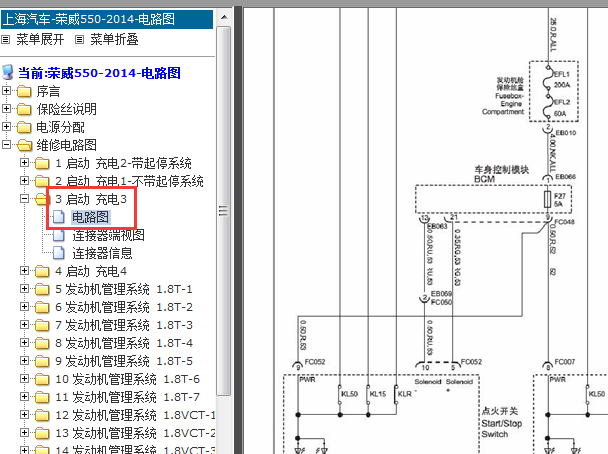This screenshot has width=608, height=454.
Task: Click the F27 5A fuse in BCM
Action: (x=554, y=200)
